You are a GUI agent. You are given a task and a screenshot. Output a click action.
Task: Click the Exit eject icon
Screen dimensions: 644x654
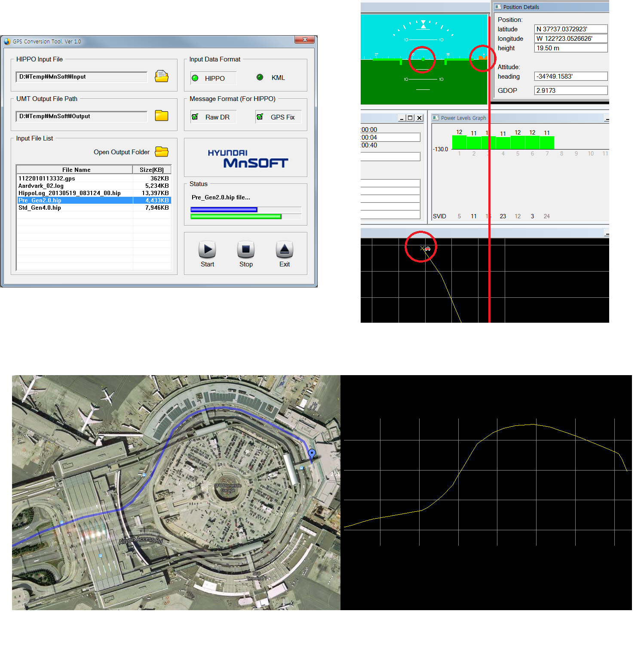[284, 250]
